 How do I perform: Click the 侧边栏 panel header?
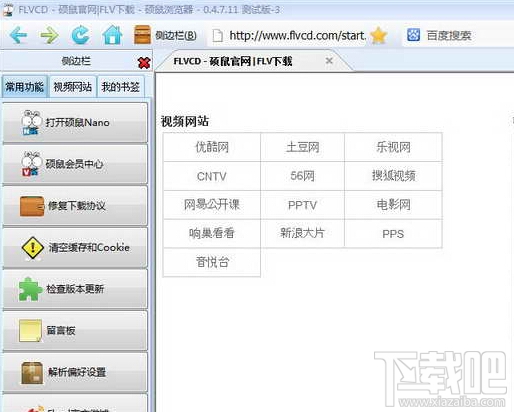[76, 61]
